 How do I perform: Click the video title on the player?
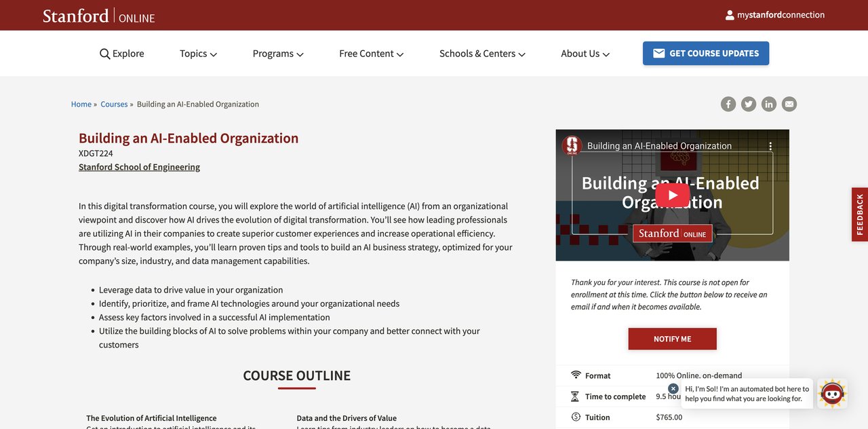(659, 146)
